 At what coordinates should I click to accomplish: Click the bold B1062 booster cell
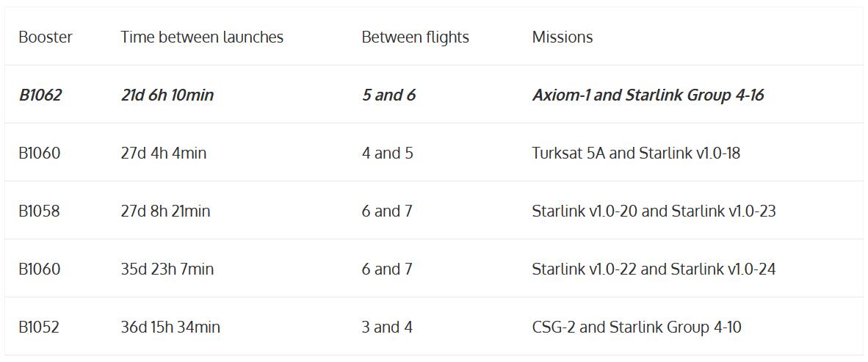coord(40,95)
